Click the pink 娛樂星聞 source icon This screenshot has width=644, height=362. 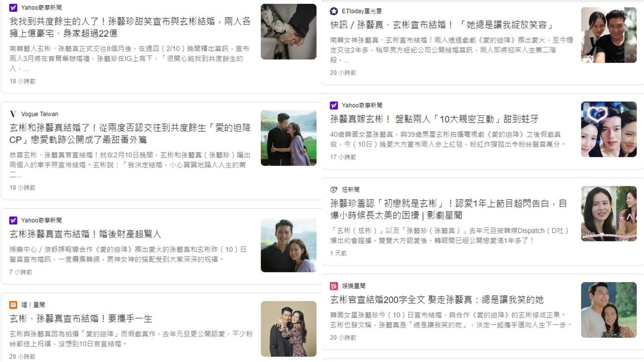coord(334,286)
